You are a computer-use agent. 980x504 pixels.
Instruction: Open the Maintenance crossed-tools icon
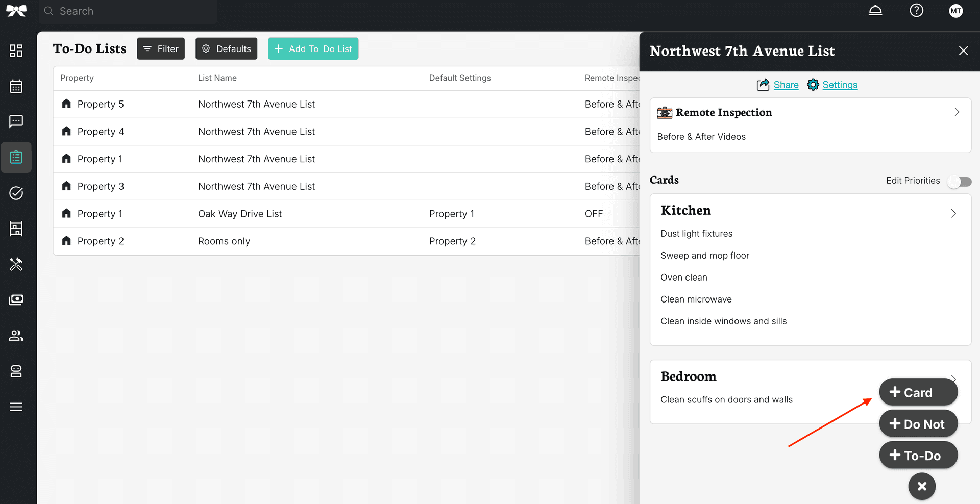tap(16, 264)
